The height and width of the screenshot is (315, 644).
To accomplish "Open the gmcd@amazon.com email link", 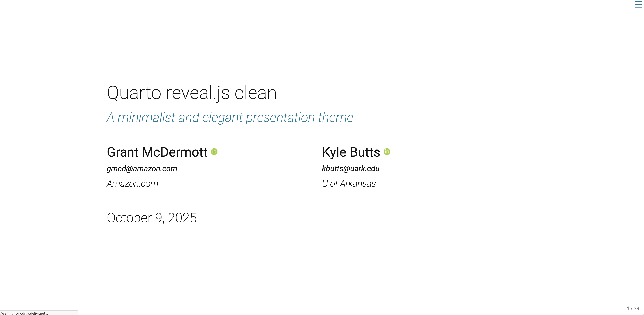I will point(142,168).
